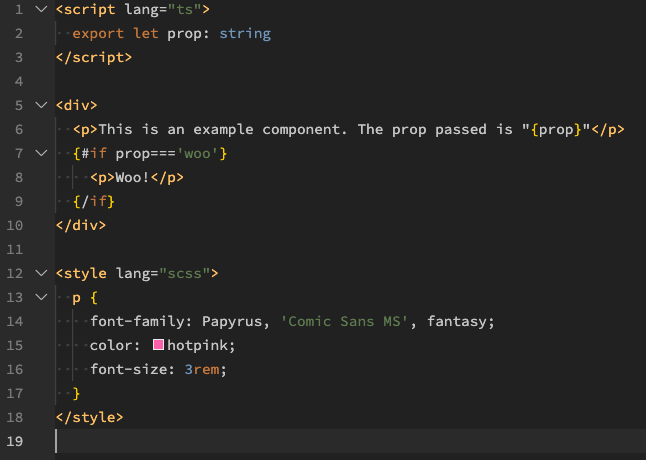Screen dimensions: 646x460
Task: Click the 'font-family' property name
Action: tap(137, 321)
